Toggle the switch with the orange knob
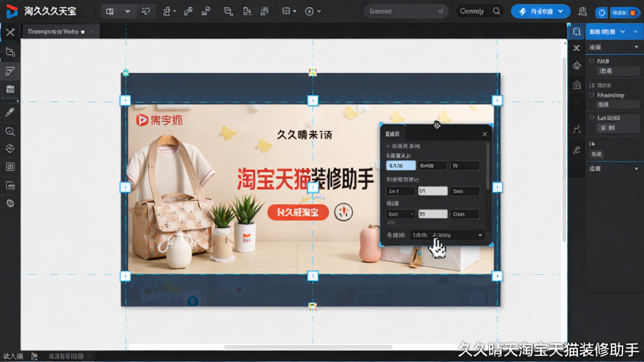This screenshot has width=644, height=362. pos(625,13)
